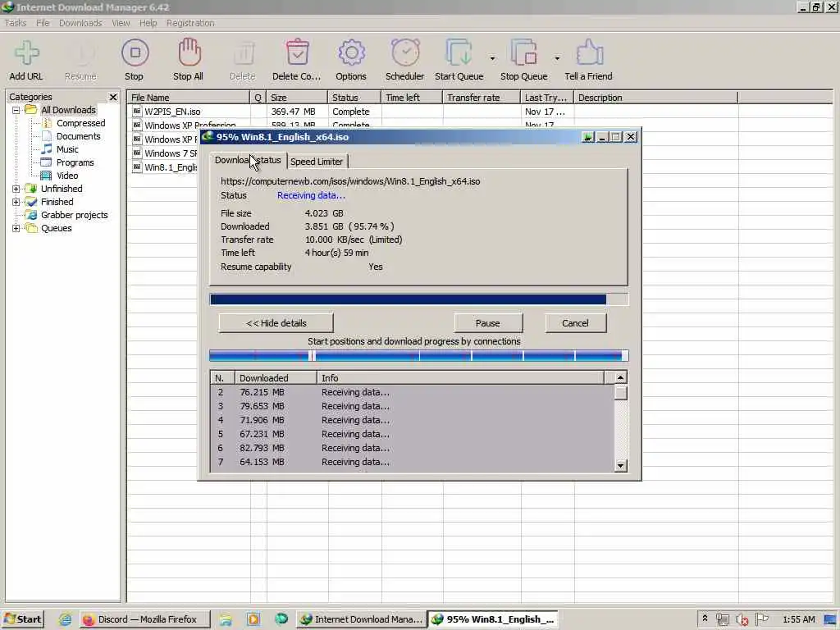Close the Categories panel with X

pos(113,97)
